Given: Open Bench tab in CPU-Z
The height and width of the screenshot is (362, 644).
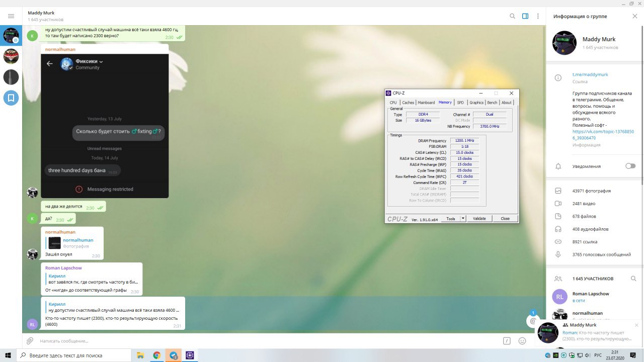Looking at the screenshot, I should 492,103.
